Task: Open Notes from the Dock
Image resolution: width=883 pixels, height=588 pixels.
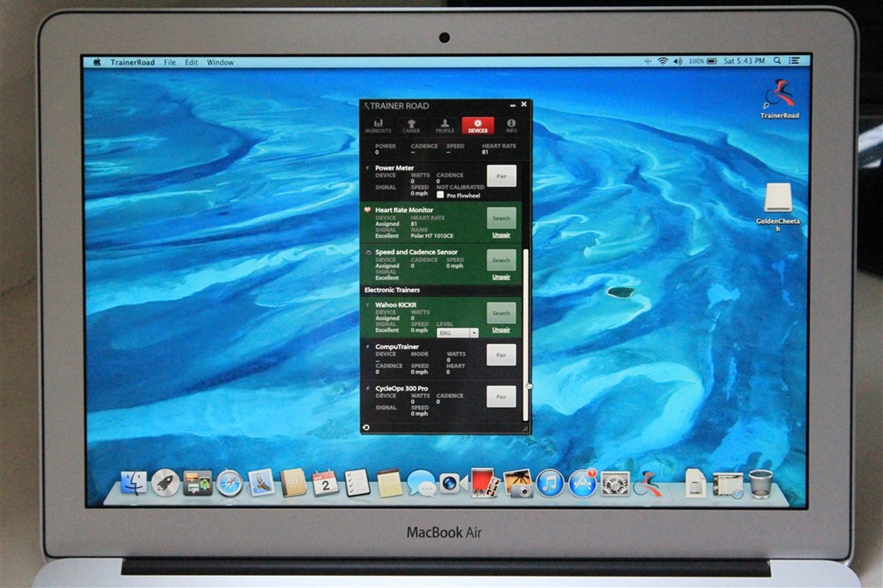Action: (x=390, y=483)
